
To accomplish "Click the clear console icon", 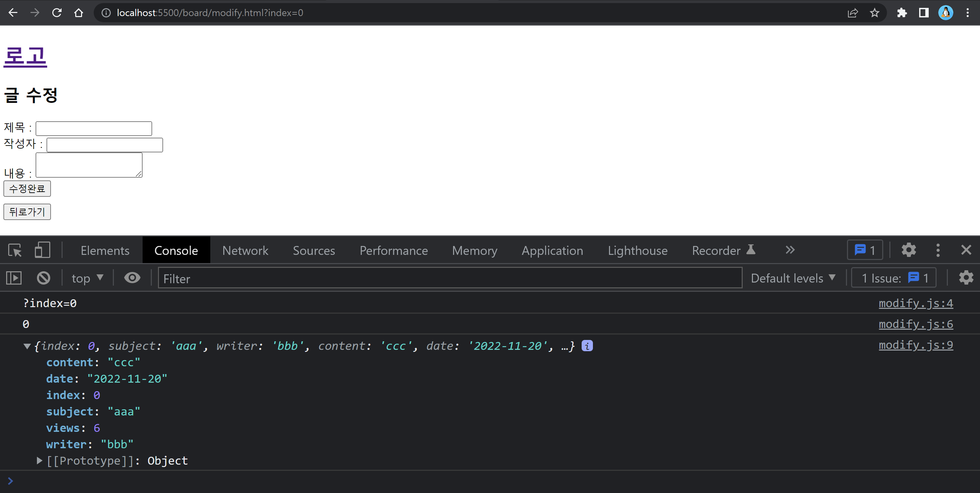I will (43, 278).
